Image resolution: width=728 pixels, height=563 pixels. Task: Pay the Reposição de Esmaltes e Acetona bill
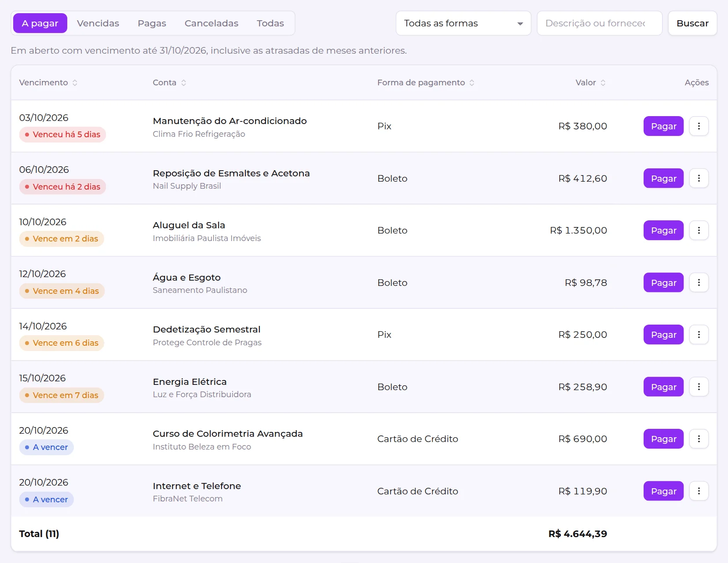(663, 178)
